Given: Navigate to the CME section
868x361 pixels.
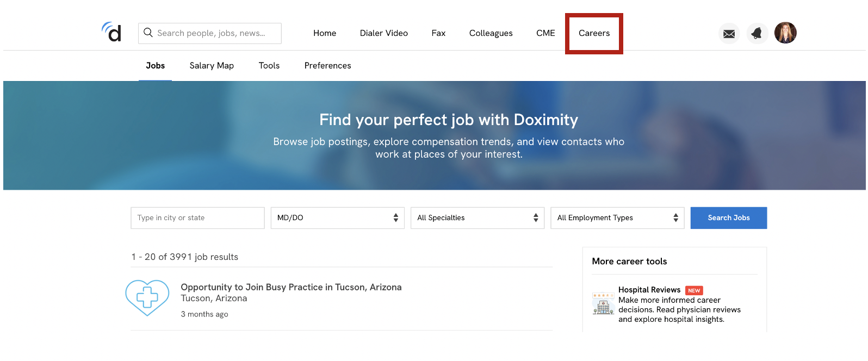Looking at the screenshot, I should point(545,33).
